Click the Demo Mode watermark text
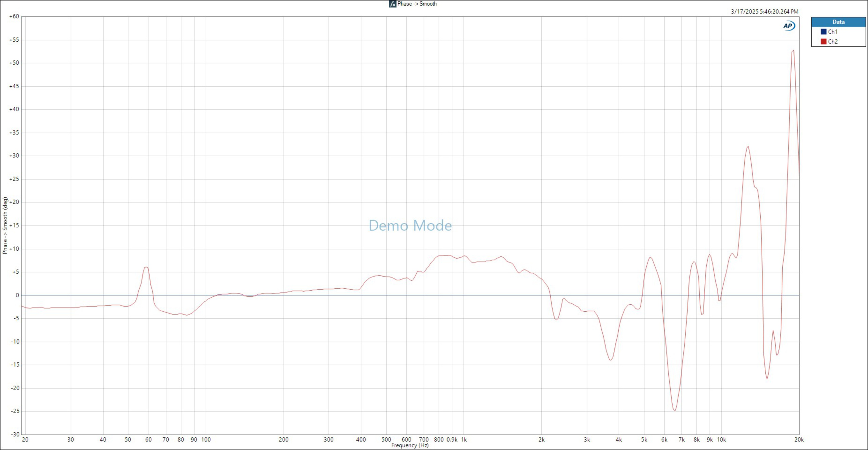The image size is (868, 450). point(410,225)
